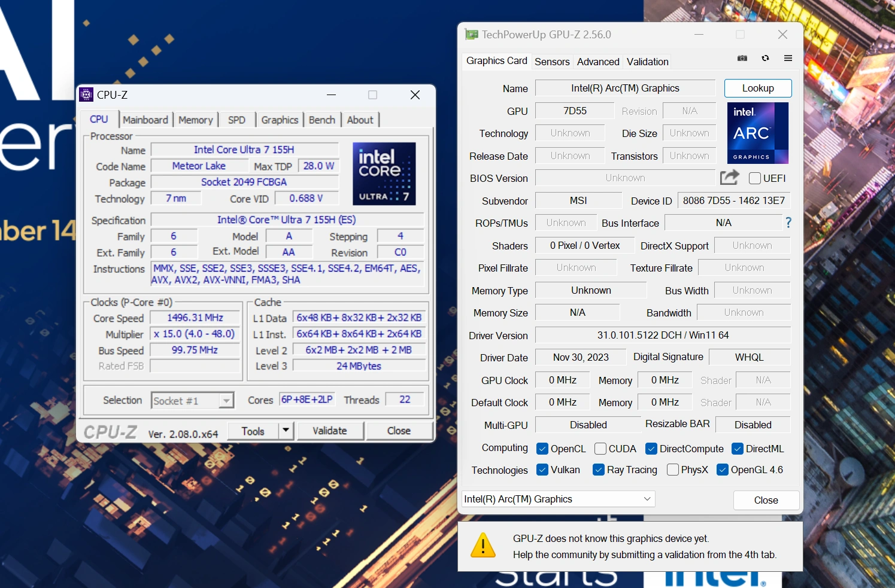Click the GPU name field Intel(R) Arc(TM) Graphics
895x588 pixels.
625,88
